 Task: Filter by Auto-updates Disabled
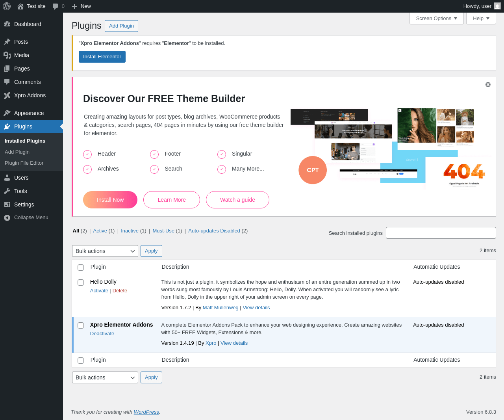[214, 231]
